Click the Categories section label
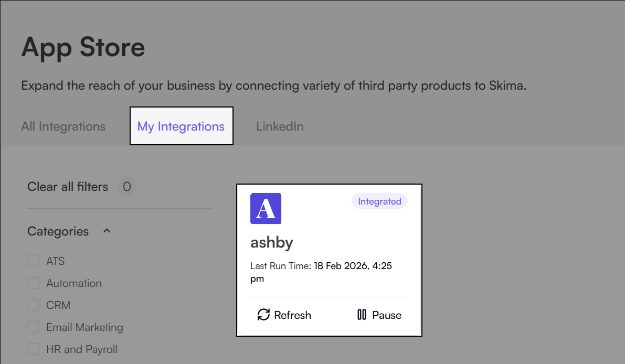Image resolution: width=625 pixels, height=364 pixels. coord(58,231)
